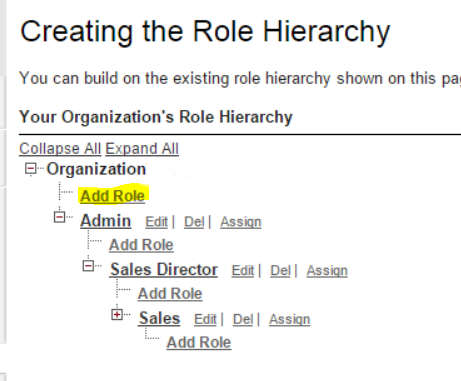
Task: Open the Sales role link
Action: click(x=159, y=318)
